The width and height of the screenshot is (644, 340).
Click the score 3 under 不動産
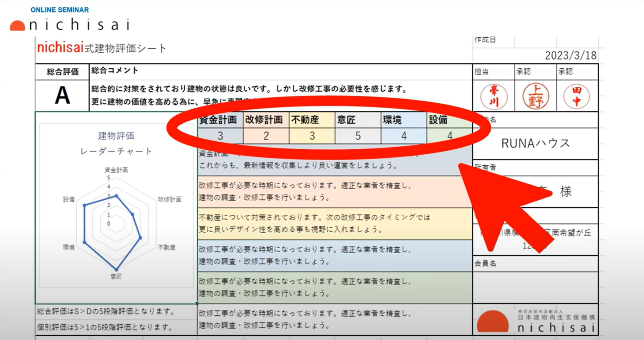pyautogui.click(x=312, y=136)
